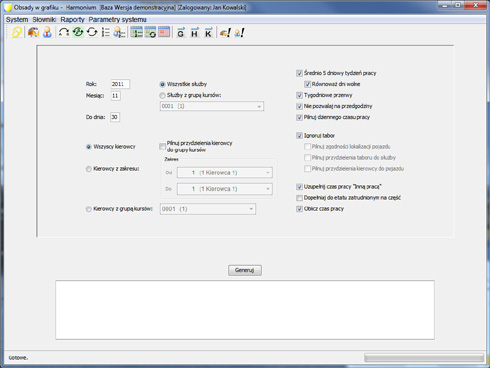Select the Kierowcy z zakresu radio button
490x368 pixels.
point(89,169)
